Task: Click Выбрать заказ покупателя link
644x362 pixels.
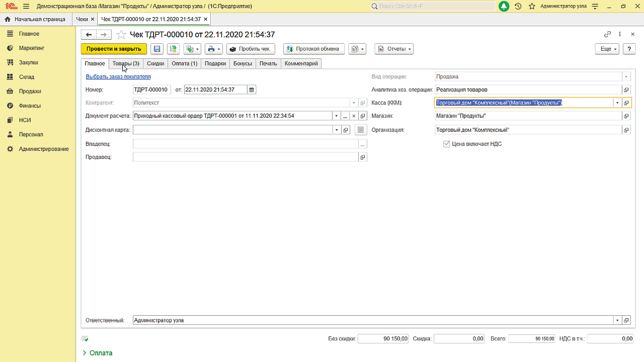Action: (x=118, y=77)
